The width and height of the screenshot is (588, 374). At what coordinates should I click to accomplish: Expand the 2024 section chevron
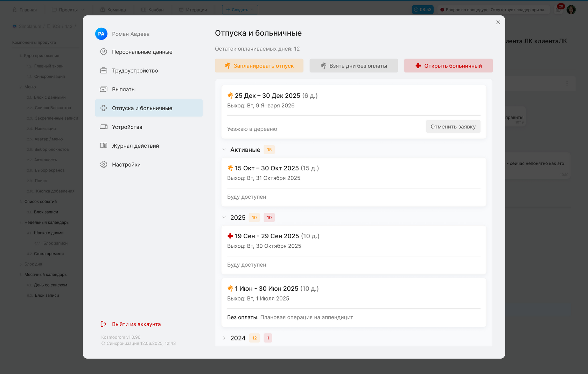pyautogui.click(x=224, y=338)
